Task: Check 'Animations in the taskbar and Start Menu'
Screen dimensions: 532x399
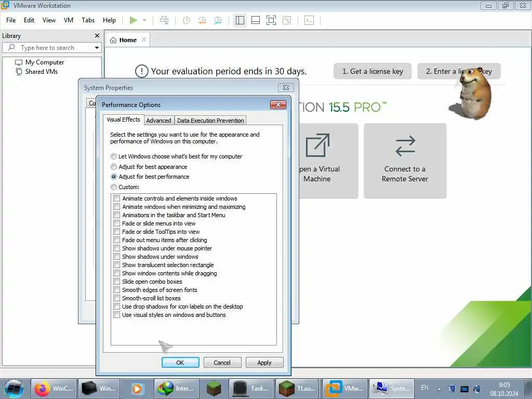Action: point(117,215)
